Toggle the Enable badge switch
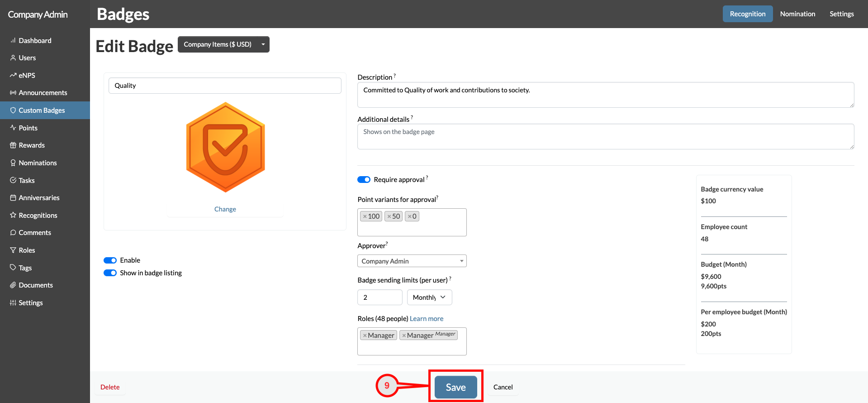 110,260
